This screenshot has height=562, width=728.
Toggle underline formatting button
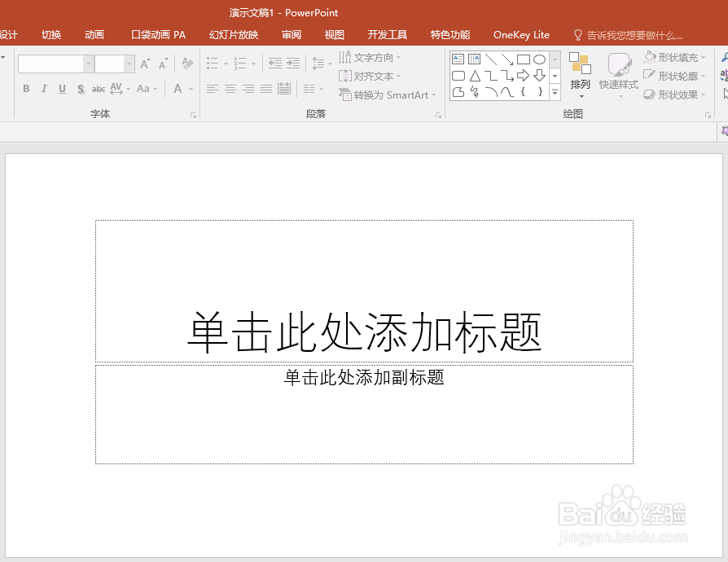(62, 88)
